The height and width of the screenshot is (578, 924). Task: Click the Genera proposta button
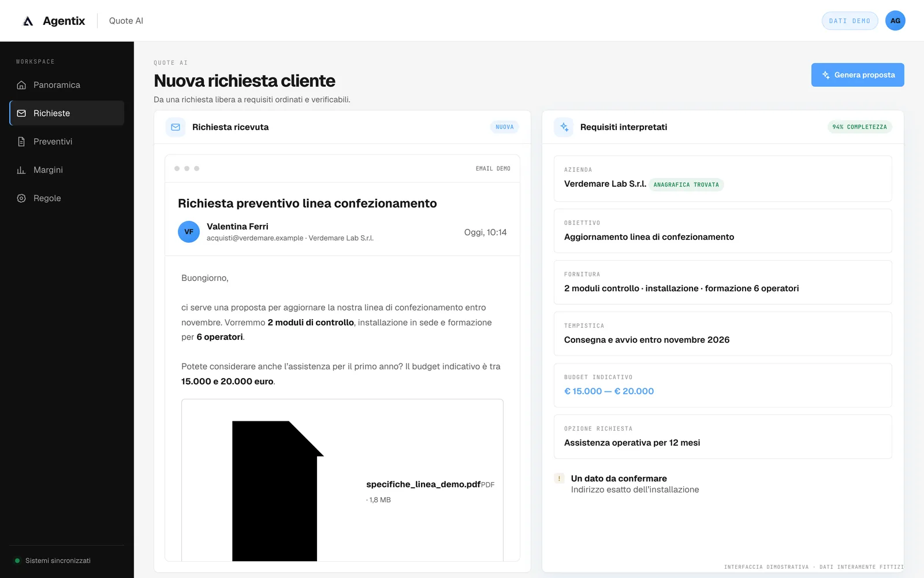pos(858,75)
